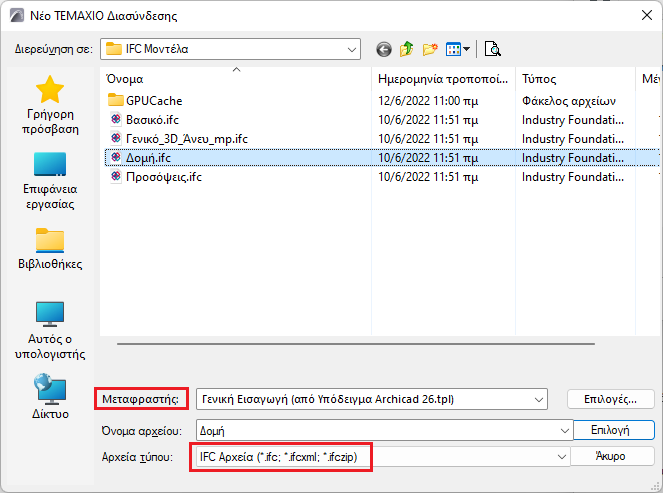Select folder name GPUCache

point(154,101)
